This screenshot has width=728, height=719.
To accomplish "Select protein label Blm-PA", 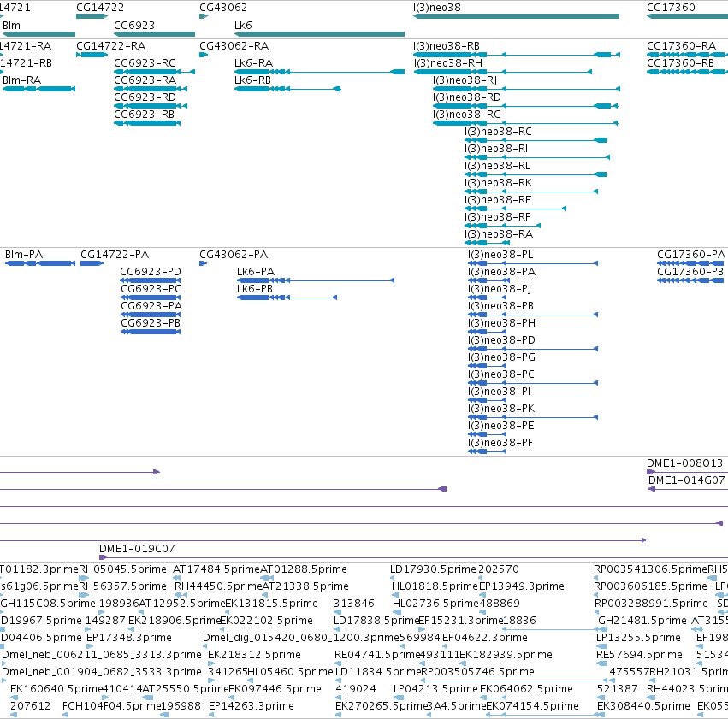I will [24, 255].
